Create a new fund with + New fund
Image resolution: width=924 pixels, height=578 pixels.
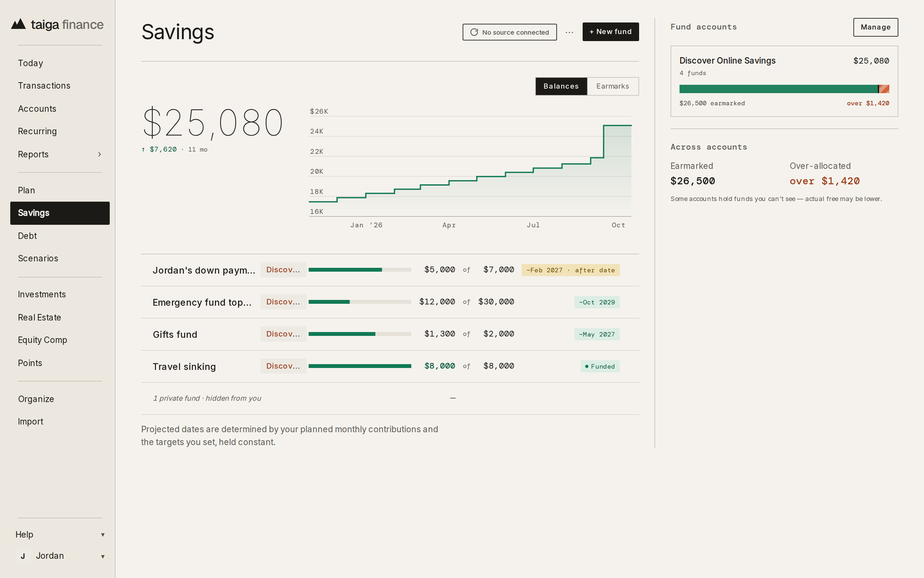point(610,31)
